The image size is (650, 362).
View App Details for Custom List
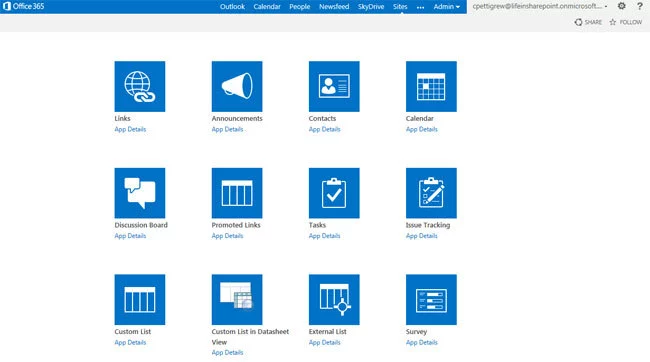[130, 343]
